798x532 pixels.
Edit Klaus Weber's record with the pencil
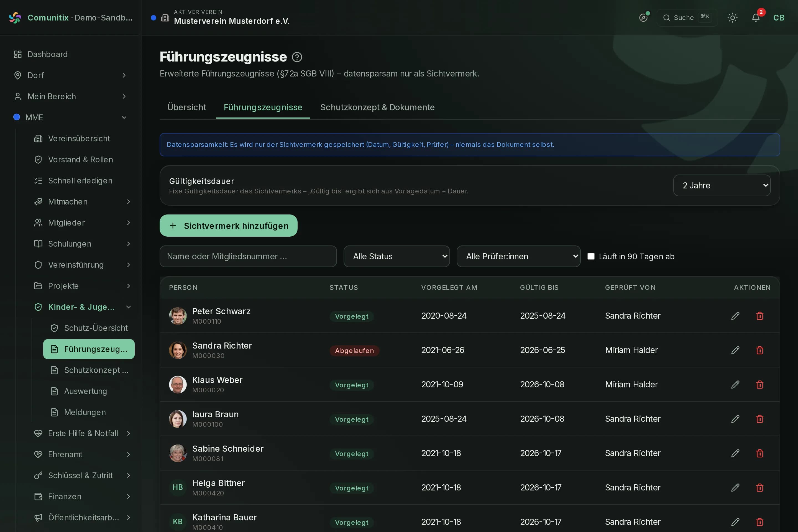click(x=735, y=384)
